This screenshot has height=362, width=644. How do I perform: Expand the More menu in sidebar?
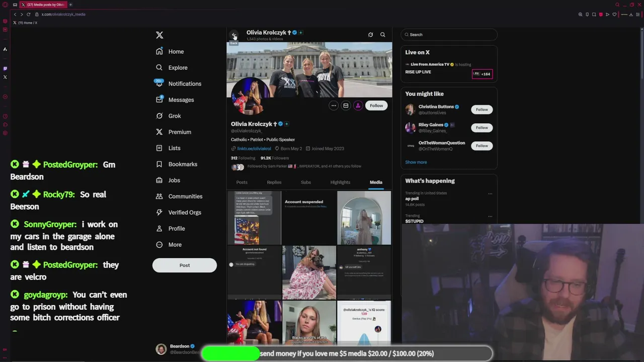tap(169, 244)
